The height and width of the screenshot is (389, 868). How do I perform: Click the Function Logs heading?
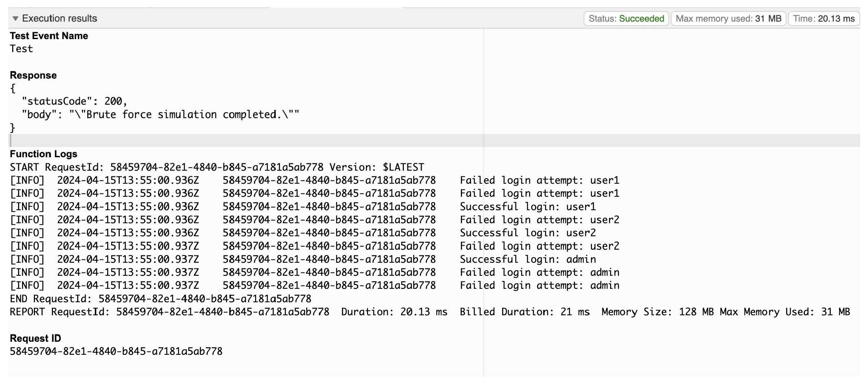coord(44,154)
